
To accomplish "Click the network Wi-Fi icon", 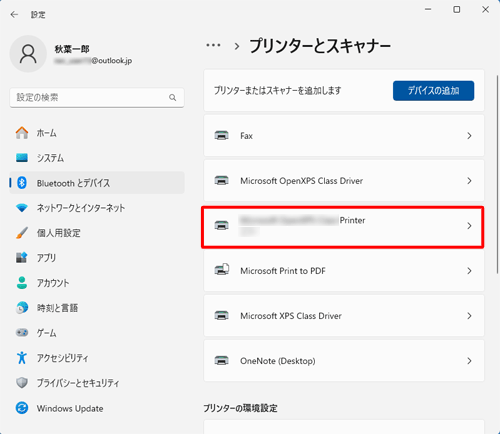I will click(x=22, y=208).
